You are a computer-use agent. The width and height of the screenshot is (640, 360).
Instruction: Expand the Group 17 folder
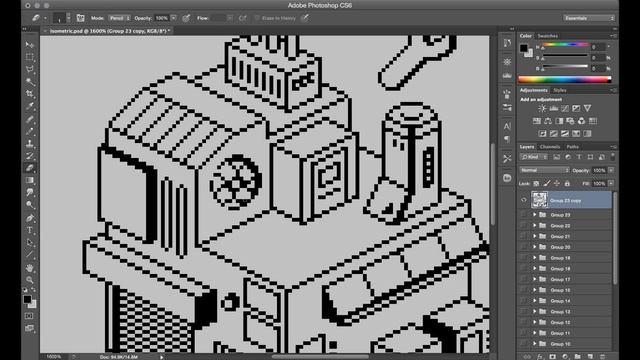point(534,279)
